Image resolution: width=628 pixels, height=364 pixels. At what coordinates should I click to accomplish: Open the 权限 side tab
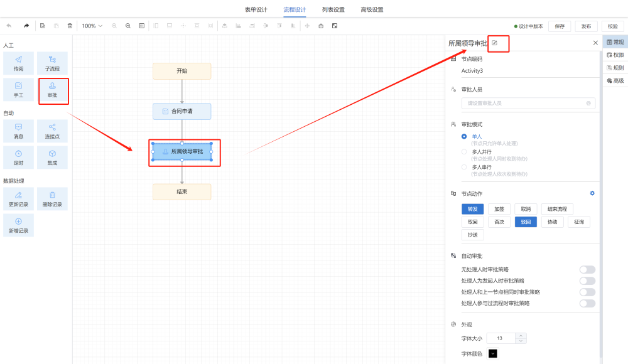click(x=615, y=55)
